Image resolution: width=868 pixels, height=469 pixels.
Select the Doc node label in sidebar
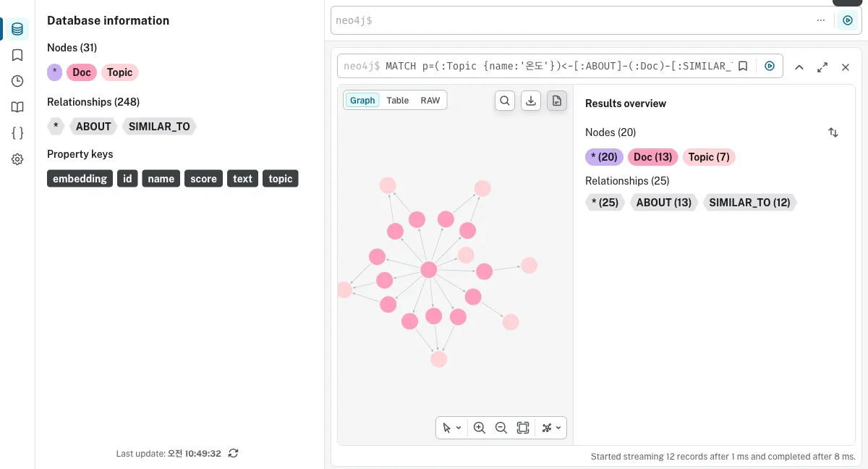tap(82, 72)
